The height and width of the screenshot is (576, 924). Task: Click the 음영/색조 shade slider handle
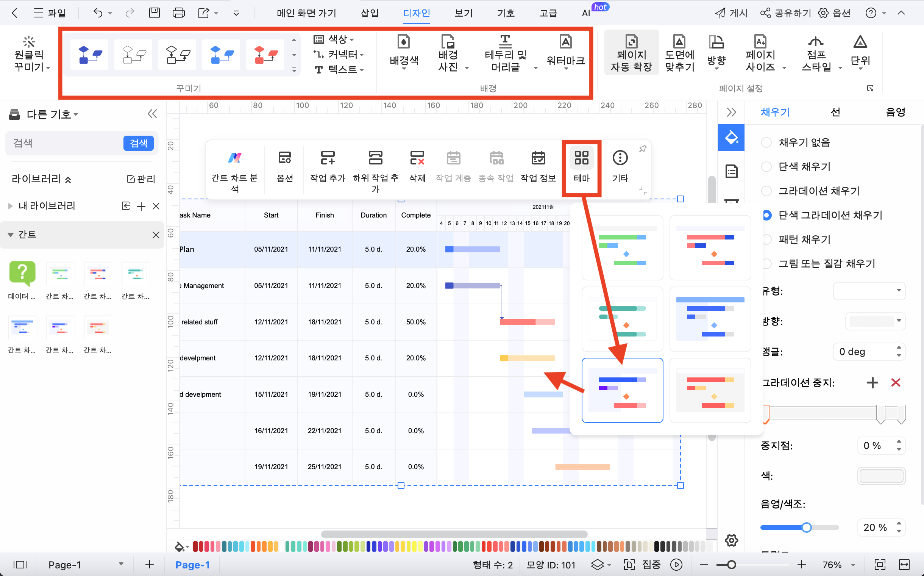click(x=806, y=527)
